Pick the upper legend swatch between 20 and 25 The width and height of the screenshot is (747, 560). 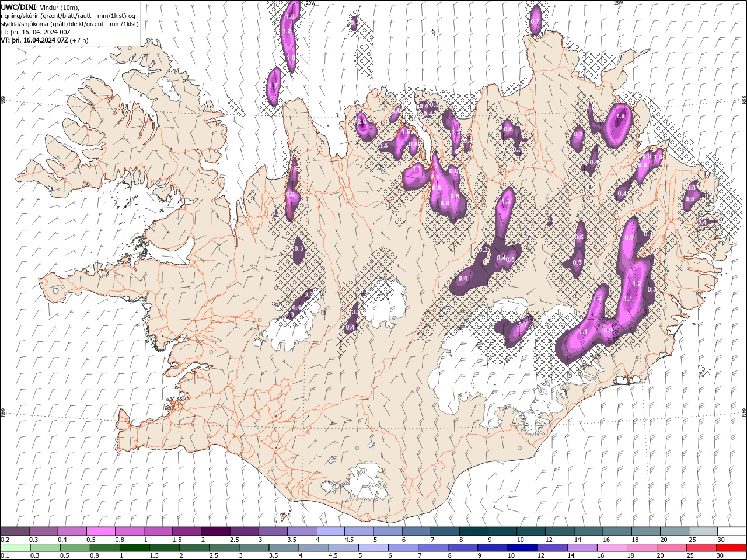(675, 531)
